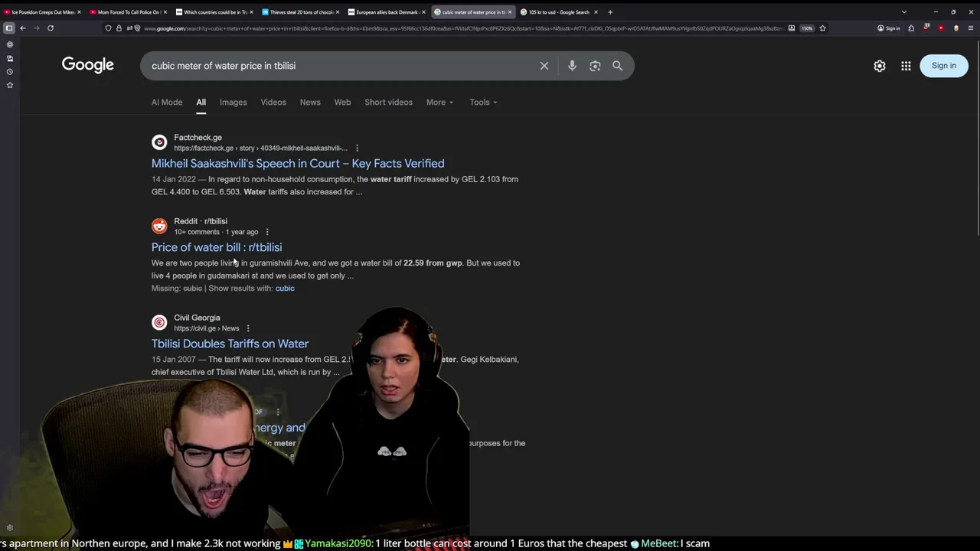
Task: Open more options for the Civil Georgia result
Action: click(x=248, y=328)
